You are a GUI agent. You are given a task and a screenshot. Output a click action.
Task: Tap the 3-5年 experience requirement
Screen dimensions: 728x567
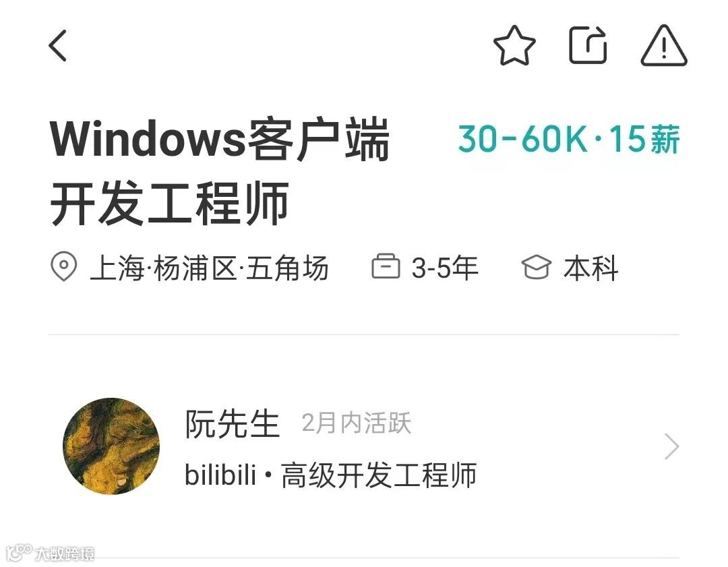click(445, 268)
